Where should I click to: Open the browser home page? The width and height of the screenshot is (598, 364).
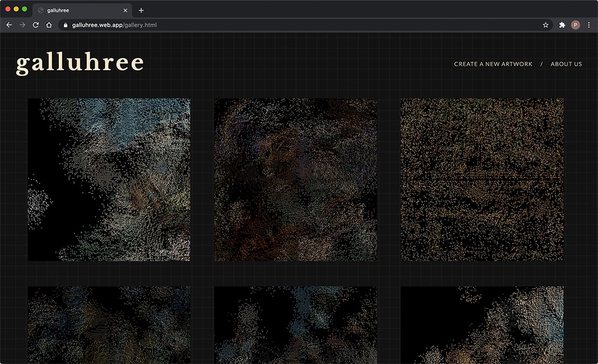[x=49, y=25]
